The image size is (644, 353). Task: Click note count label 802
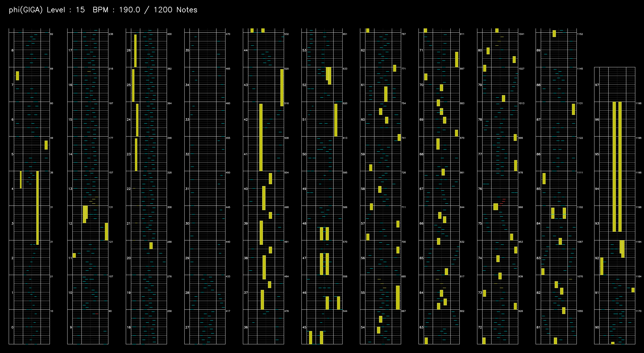coord(462,311)
